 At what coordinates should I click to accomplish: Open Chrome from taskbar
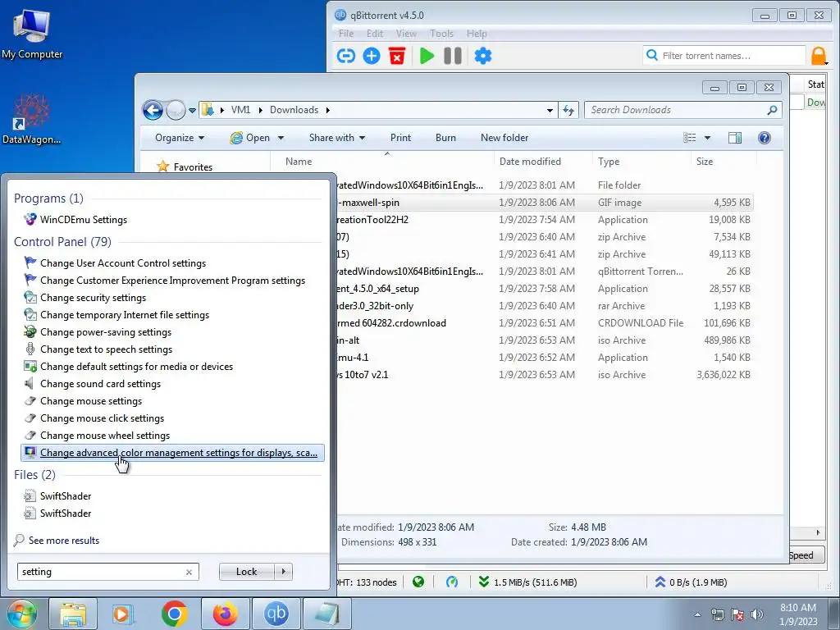[x=174, y=614]
